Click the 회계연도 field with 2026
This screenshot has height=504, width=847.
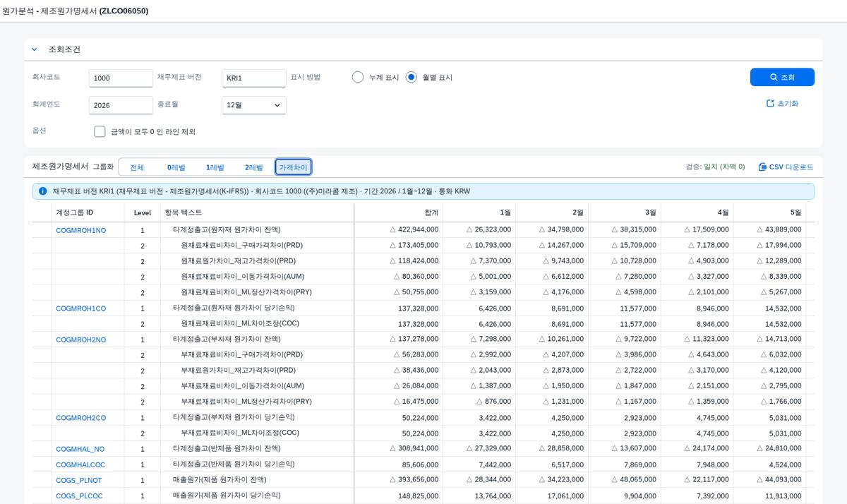[x=121, y=105]
